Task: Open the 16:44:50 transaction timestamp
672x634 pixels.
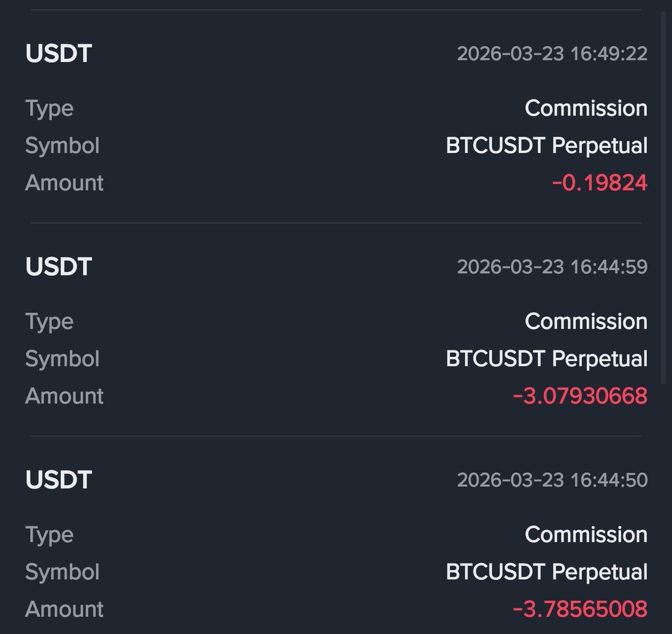Action: [552, 480]
